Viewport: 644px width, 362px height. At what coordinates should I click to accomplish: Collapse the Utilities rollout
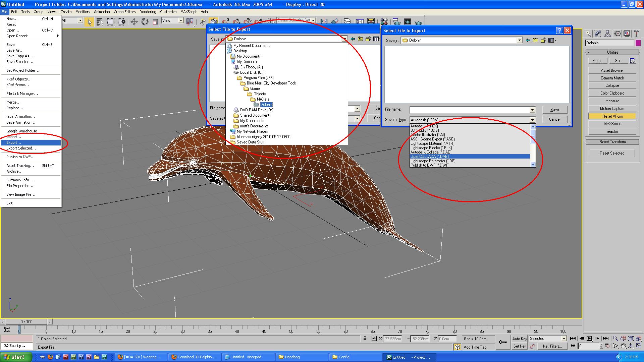coord(612,52)
